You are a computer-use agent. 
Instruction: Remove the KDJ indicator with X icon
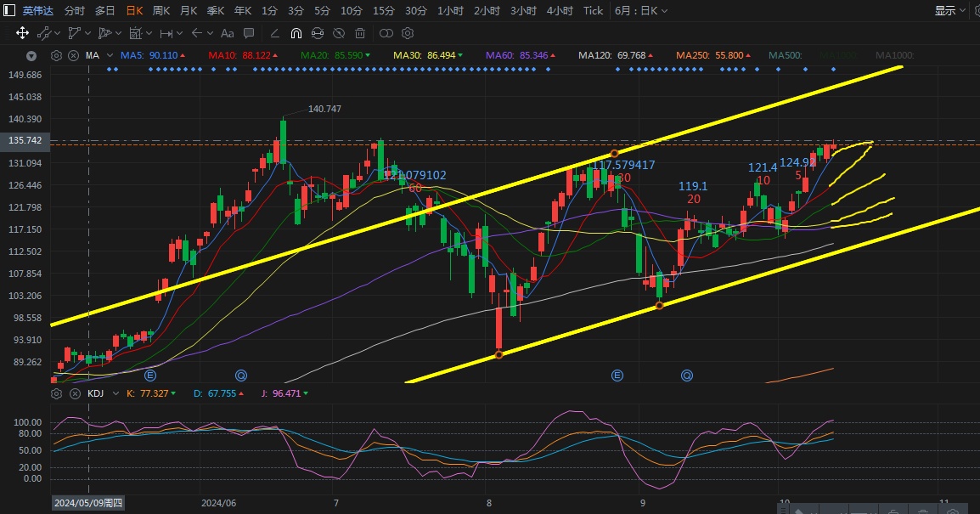[73, 393]
